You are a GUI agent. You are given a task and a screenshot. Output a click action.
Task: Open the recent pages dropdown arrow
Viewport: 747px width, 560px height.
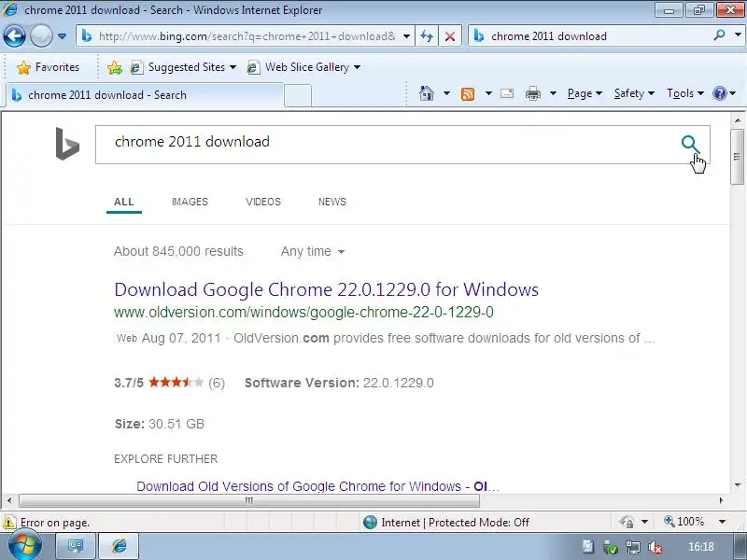pyautogui.click(x=62, y=36)
